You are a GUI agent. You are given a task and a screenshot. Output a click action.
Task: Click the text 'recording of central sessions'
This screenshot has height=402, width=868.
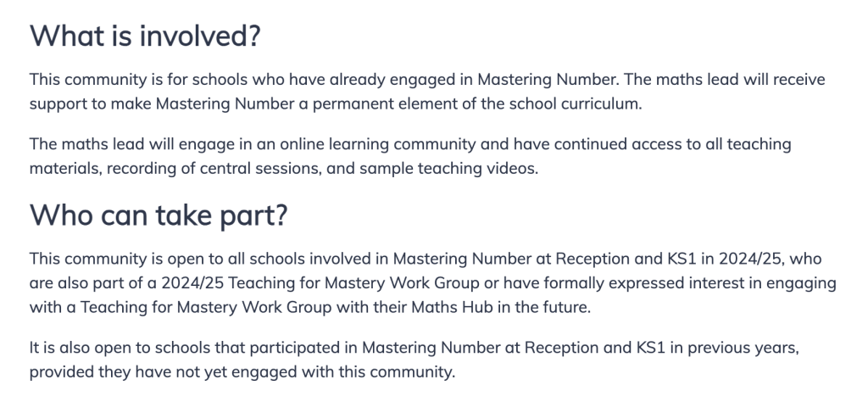tap(213, 168)
